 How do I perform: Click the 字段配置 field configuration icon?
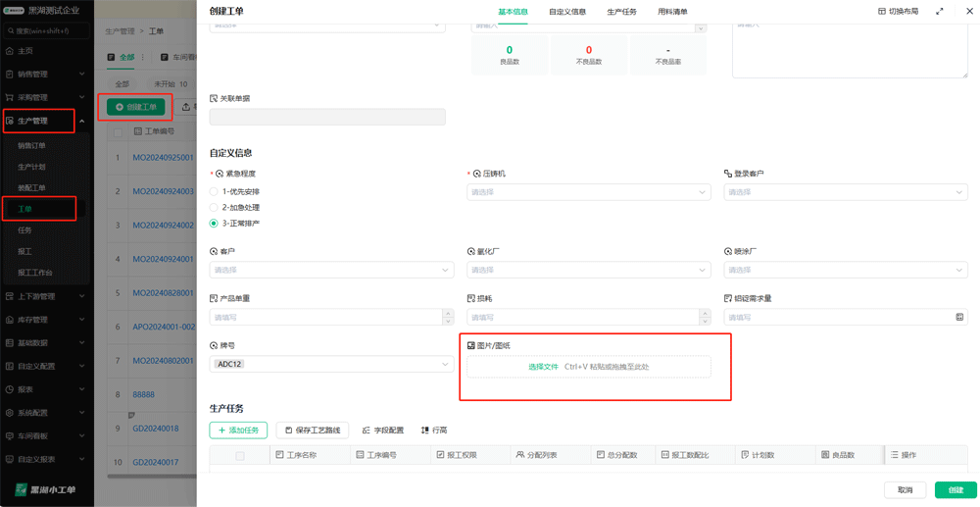(x=367, y=431)
